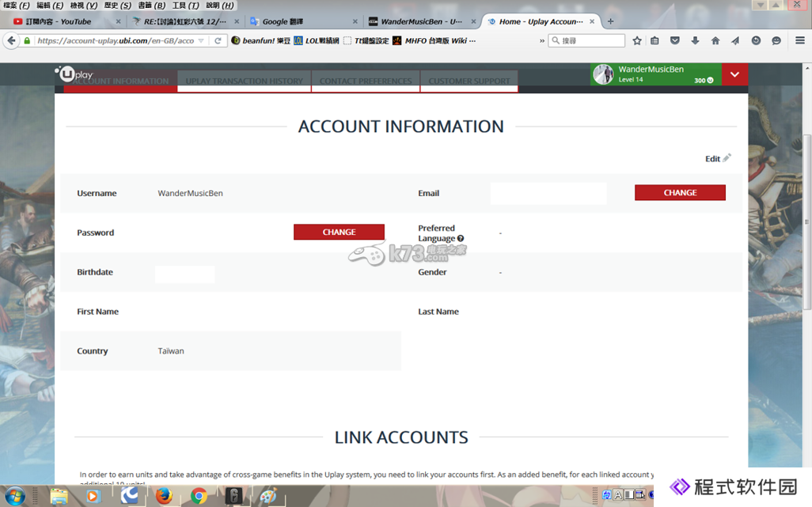Close the Google 翻譯 tab
The height and width of the screenshot is (507, 812).
click(355, 21)
